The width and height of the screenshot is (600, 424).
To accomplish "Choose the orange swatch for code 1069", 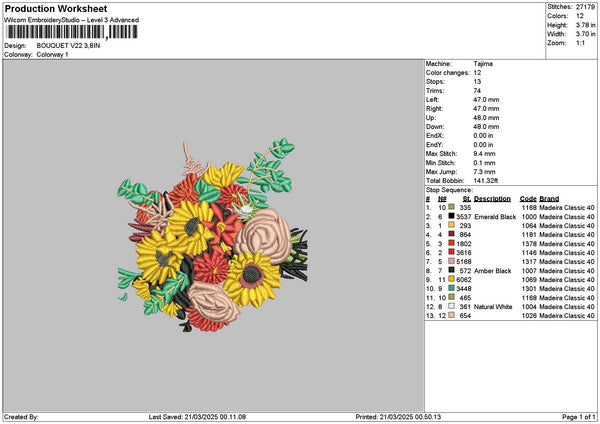I will (x=452, y=279).
